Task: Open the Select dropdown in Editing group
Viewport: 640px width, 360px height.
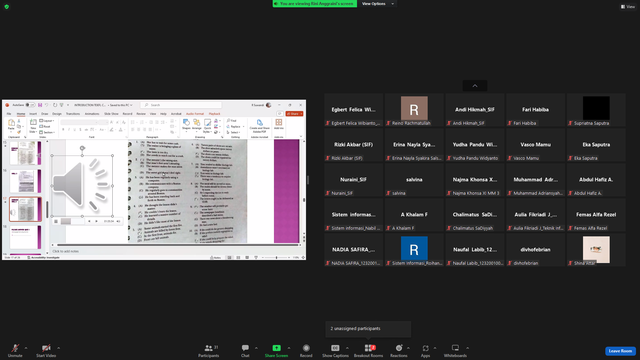Action: [x=233, y=132]
